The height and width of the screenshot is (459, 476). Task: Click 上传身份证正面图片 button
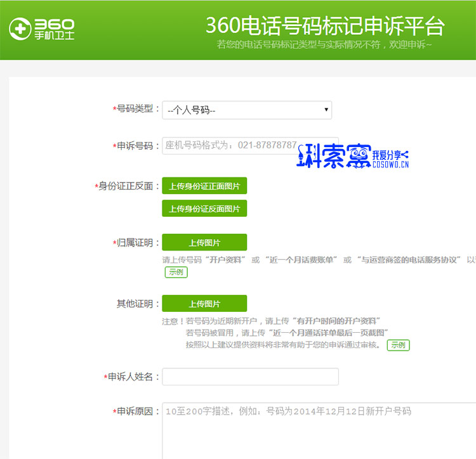[204, 186]
